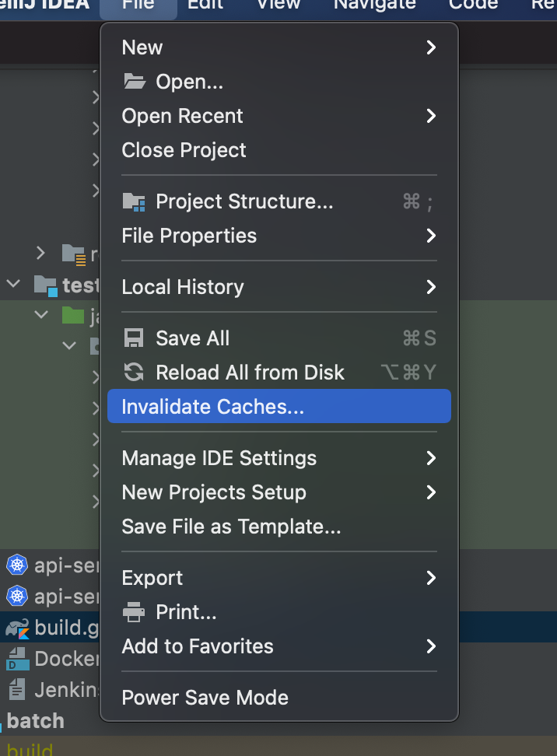Select Invalidate Caches...
This screenshot has height=756, width=557.
tap(278, 407)
